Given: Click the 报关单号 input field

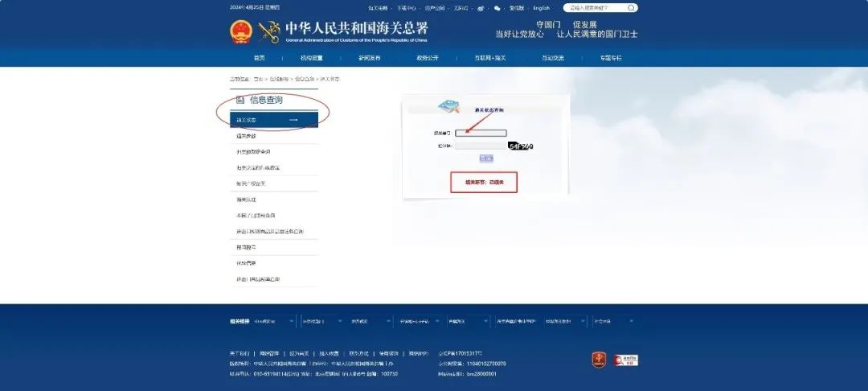Looking at the screenshot, I should coord(481,133).
